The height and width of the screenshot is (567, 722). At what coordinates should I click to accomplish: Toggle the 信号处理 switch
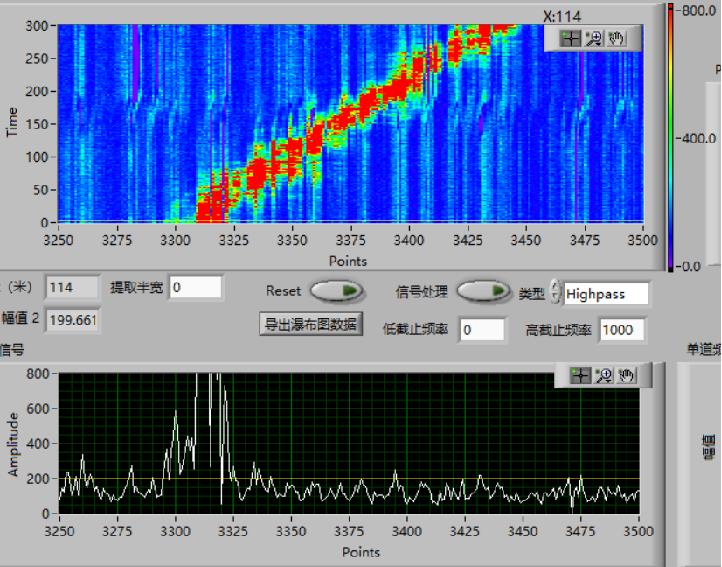tap(484, 291)
